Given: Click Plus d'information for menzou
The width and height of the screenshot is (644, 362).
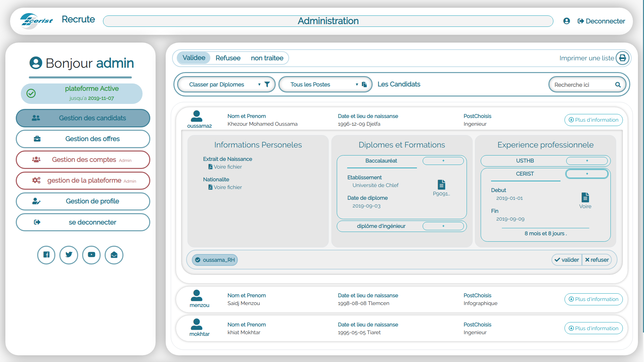Looking at the screenshot, I should click(x=593, y=299).
